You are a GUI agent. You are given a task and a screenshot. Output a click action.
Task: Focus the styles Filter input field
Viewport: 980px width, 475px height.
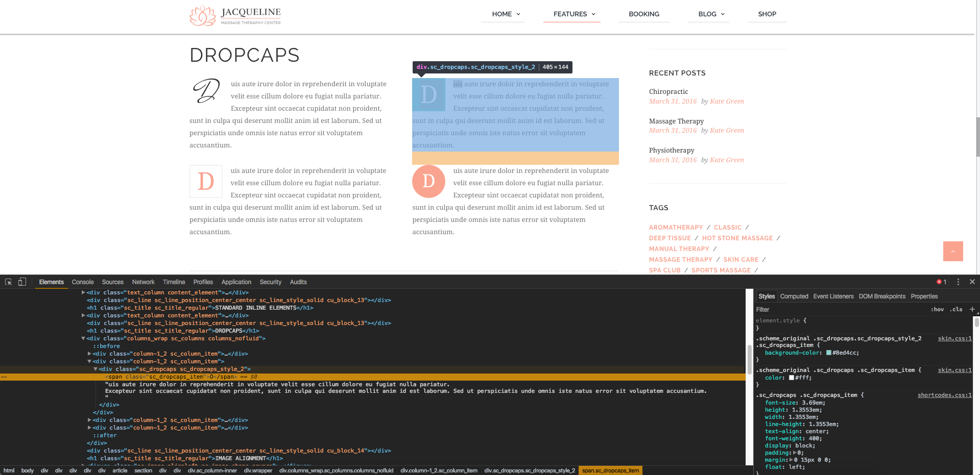838,310
